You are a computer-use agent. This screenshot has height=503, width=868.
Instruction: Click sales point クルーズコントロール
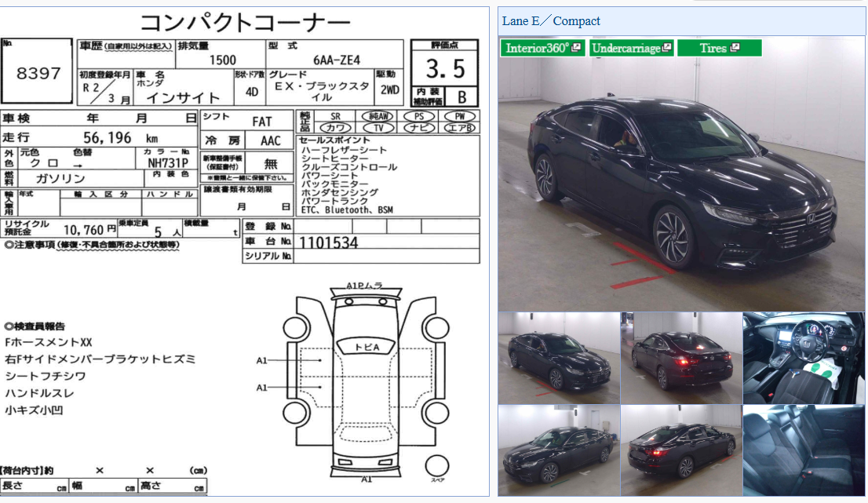348,167
